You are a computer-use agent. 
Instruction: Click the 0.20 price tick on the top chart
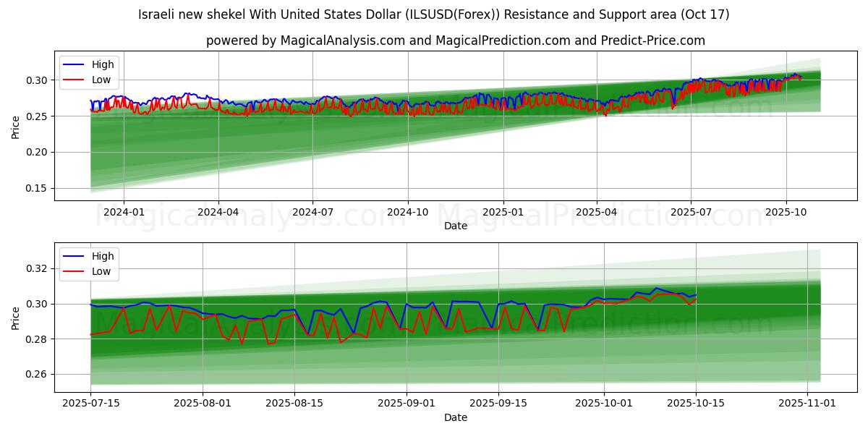(x=38, y=152)
